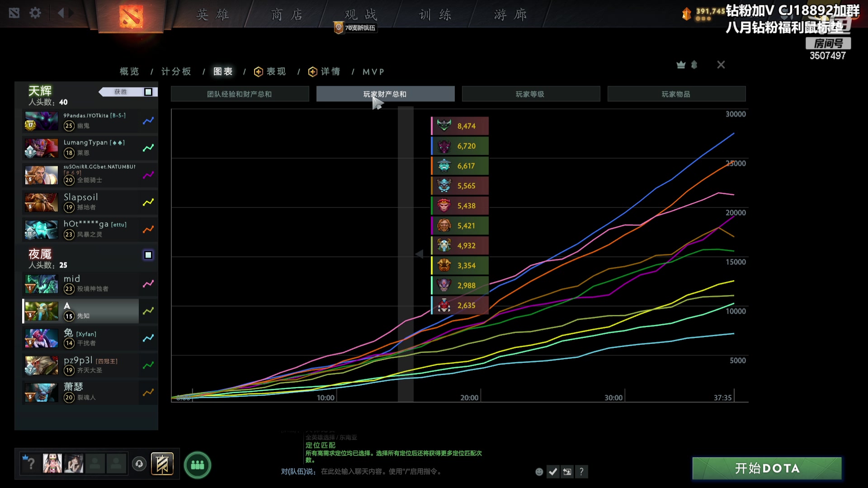Open the top-left Dota dashboard icon
The height and width of the screenshot is (488, 868).
tap(14, 13)
